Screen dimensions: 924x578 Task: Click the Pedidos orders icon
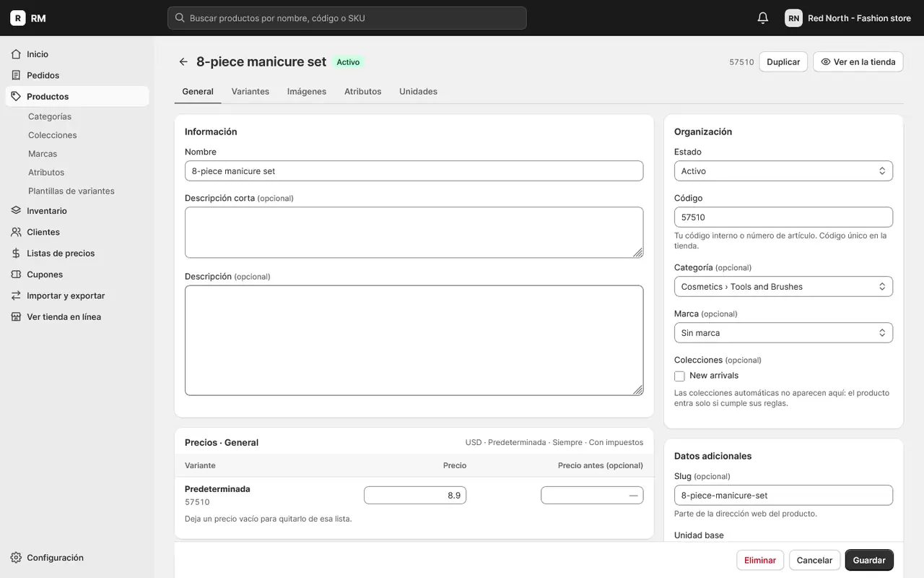17,75
